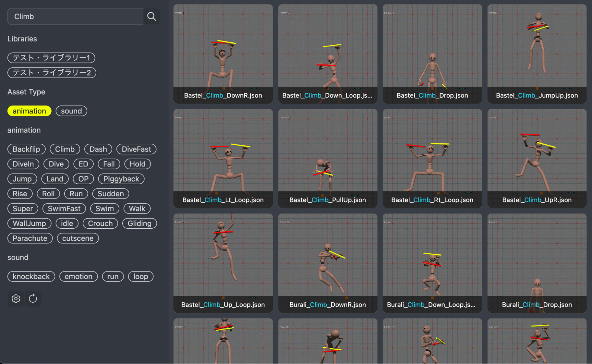The width and height of the screenshot is (592, 364).
Task: Open Bastel_Climb_UpR.json thumbnail
Action: [x=537, y=158]
